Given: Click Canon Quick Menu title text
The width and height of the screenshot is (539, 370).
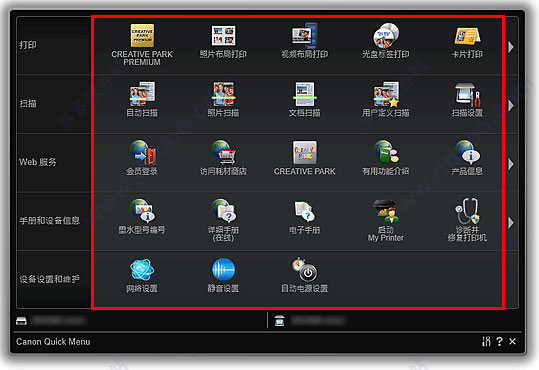Looking at the screenshot, I should tap(53, 341).
